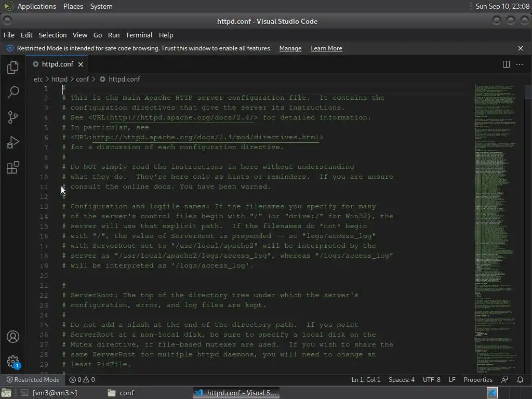
Task: Open the Explorer view in activity bar
Action: tap(13, 67)
